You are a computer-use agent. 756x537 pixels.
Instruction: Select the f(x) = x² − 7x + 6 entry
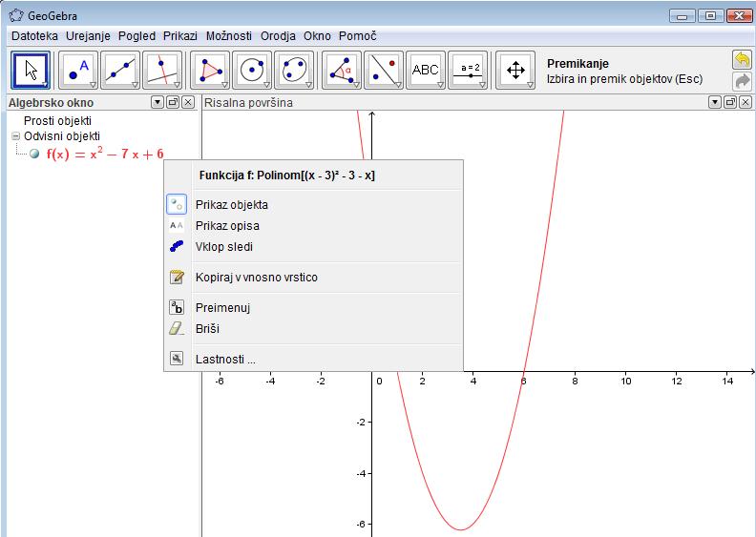105,155
